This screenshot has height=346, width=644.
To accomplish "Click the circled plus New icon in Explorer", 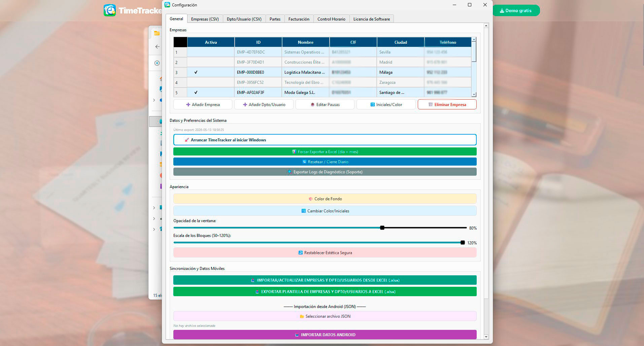I will pyautogui.click(x=157, y=63).
